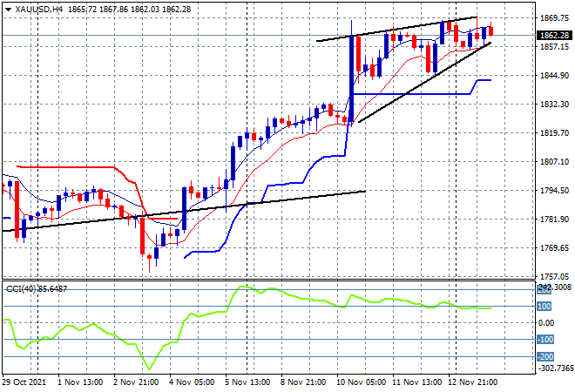Select the upper wedge resistance trendline
575x392 pixels.
396,29
